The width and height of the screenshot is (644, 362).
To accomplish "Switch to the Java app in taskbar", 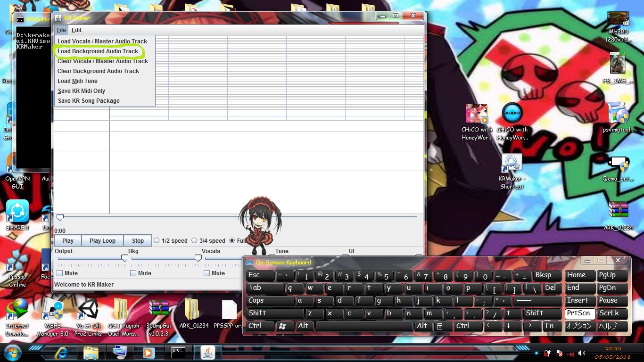I will tap(208, 352).
